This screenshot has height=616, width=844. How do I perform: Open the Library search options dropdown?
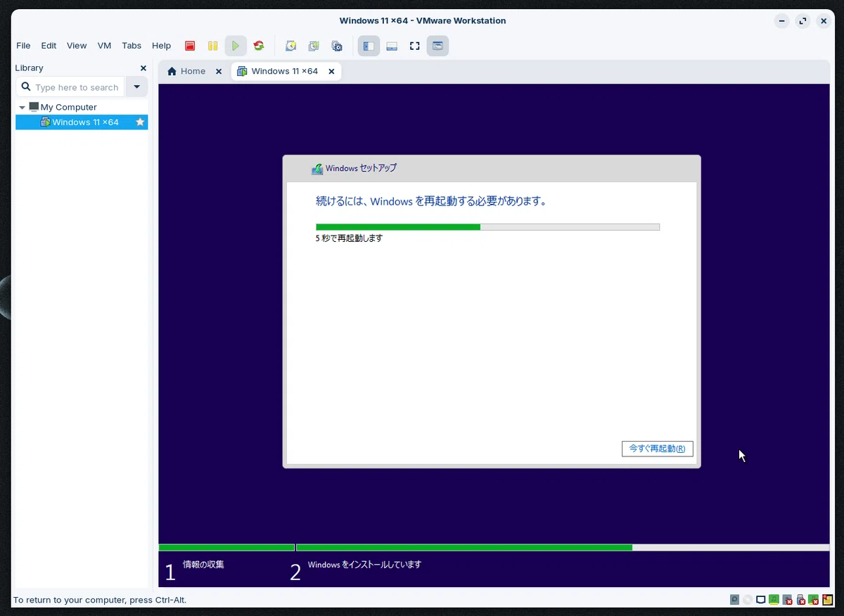point(136,87)
